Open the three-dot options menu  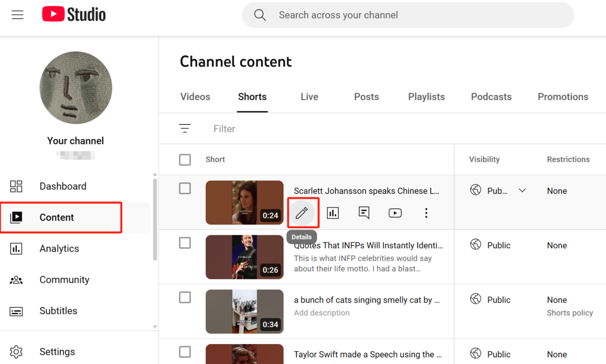426,213
